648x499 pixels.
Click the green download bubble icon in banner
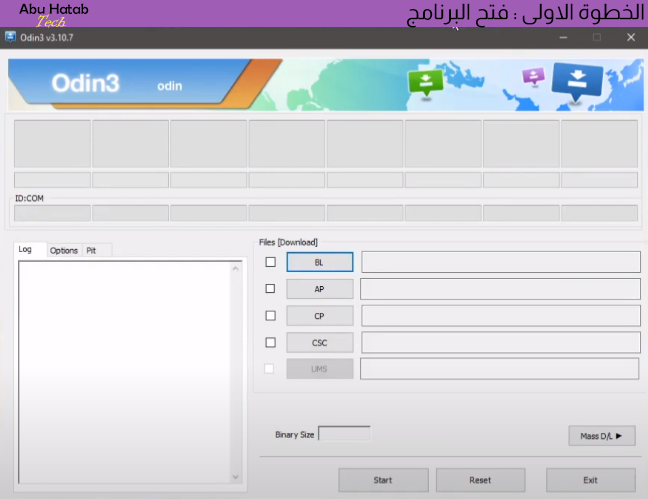[x=425, y=83]
